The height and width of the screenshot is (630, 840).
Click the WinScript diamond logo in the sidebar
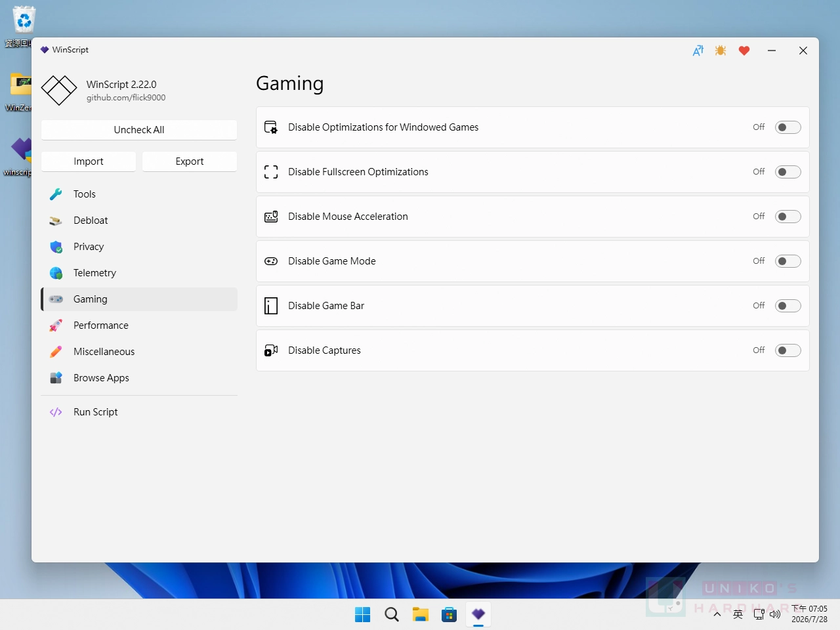click(x=59, y=91)
